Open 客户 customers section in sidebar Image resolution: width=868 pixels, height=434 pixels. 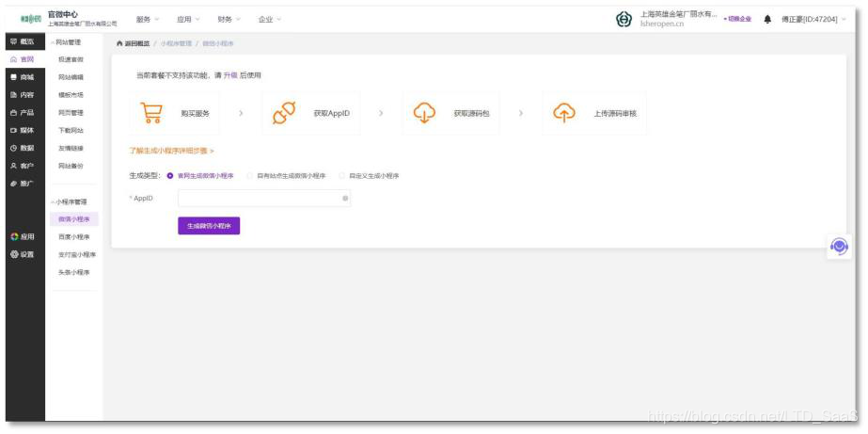(x=23, y=166)
